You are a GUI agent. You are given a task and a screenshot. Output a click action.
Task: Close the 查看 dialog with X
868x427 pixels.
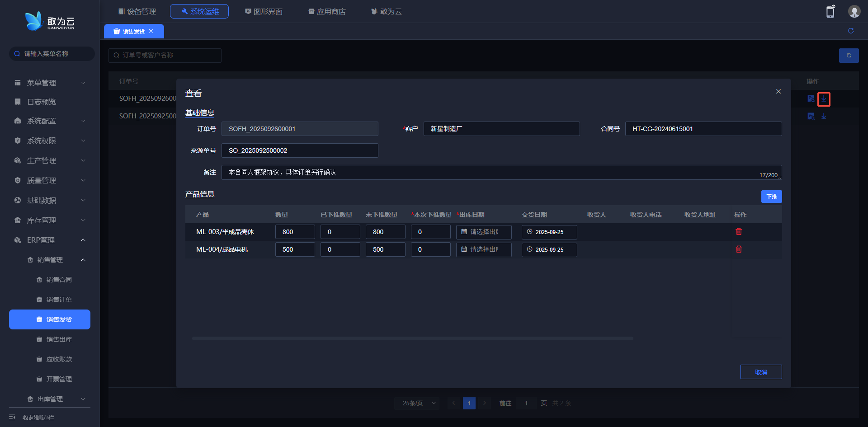778,91
